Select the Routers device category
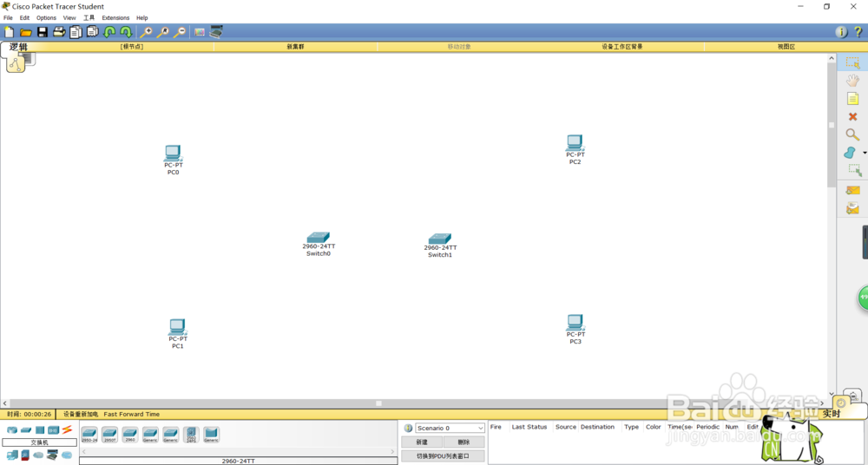This screenshot has width=868, height=465. pos(11,429)
